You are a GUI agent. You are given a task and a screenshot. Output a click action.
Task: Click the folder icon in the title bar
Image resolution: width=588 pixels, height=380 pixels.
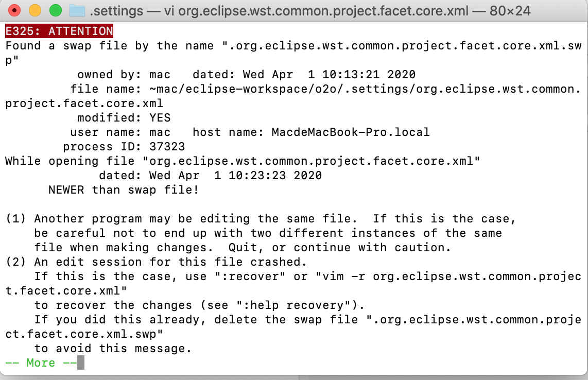click(77, 10)
